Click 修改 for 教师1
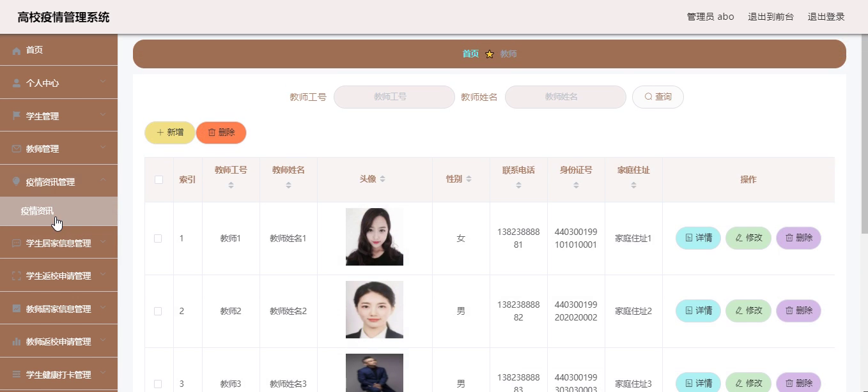 748,238
